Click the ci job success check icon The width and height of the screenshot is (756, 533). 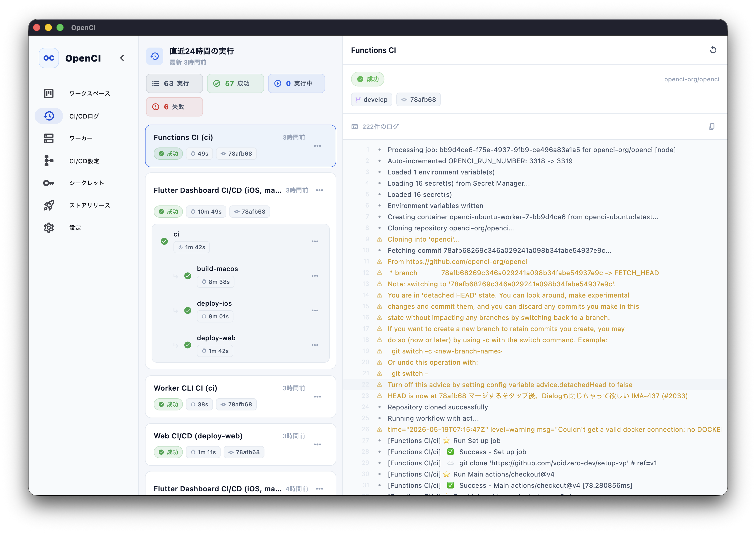click(164, 241)
